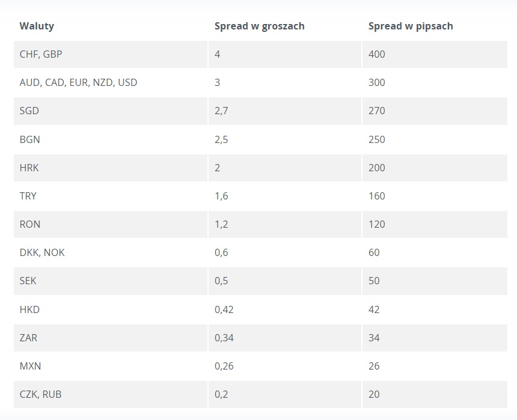Select the 2,7 groszy spread value

(221, 111)
